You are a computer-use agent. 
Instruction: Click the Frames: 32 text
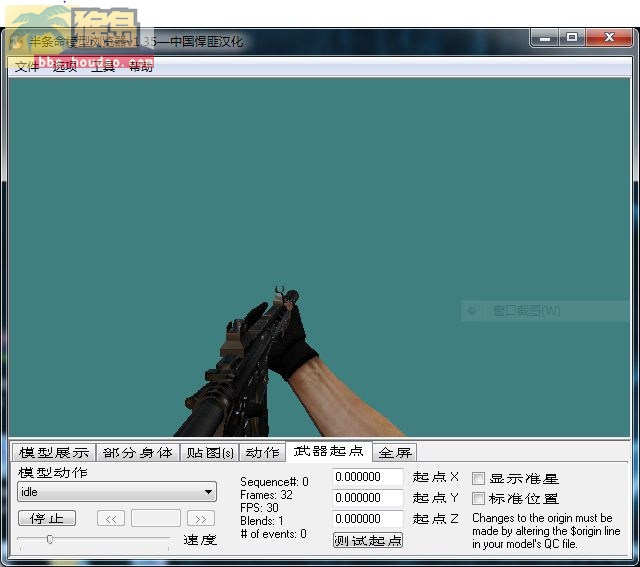[x=266, y=495]
